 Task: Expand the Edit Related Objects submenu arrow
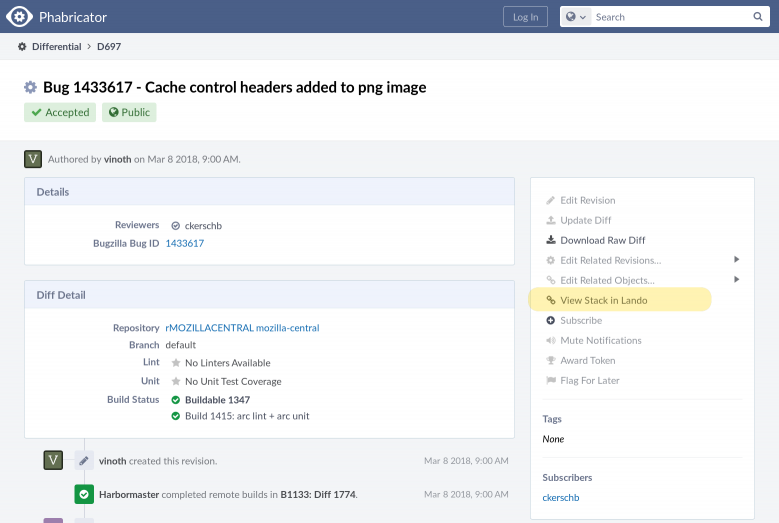click(x=736, y=279)
